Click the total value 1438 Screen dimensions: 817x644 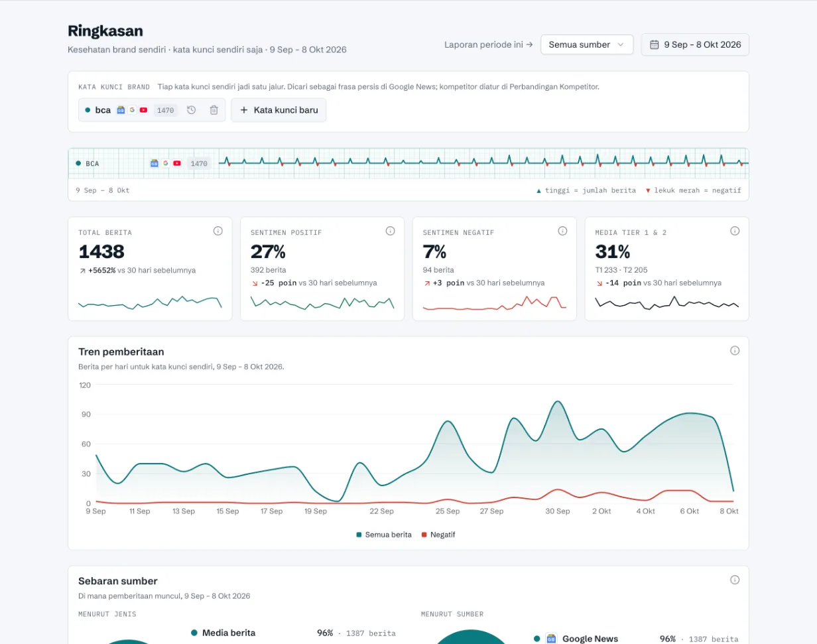point(101,252)
